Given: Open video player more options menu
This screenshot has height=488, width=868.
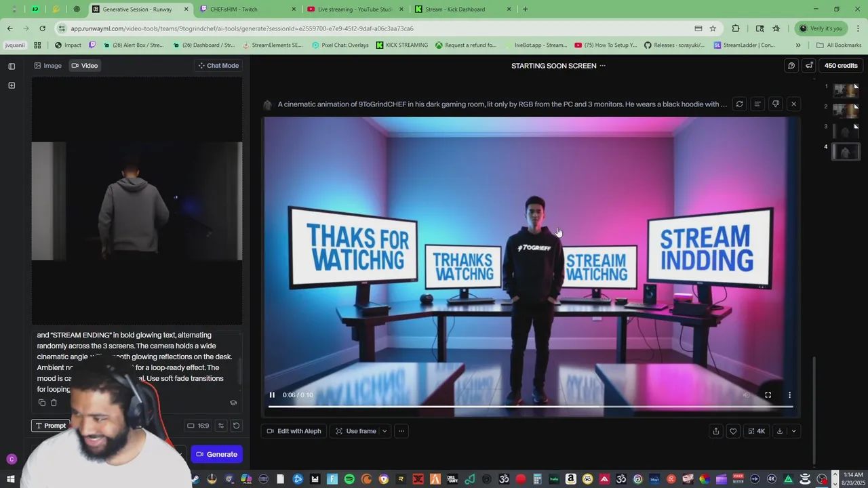Looking at the screenshot, I should pos(789,395).
